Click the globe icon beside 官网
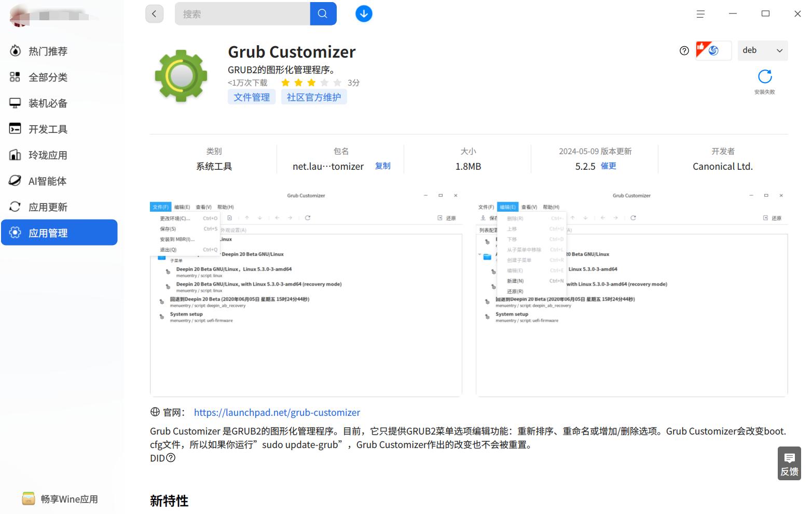 (155, 412)
